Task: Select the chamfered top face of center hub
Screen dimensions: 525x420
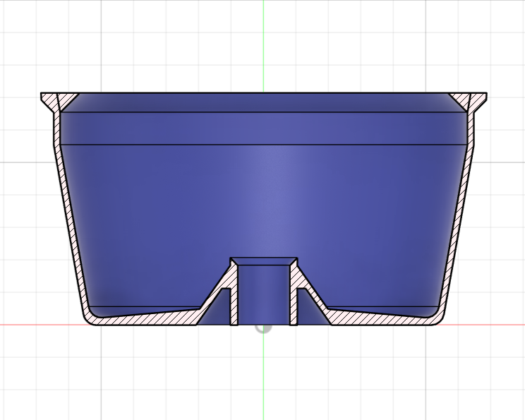Action: (264, 261)
